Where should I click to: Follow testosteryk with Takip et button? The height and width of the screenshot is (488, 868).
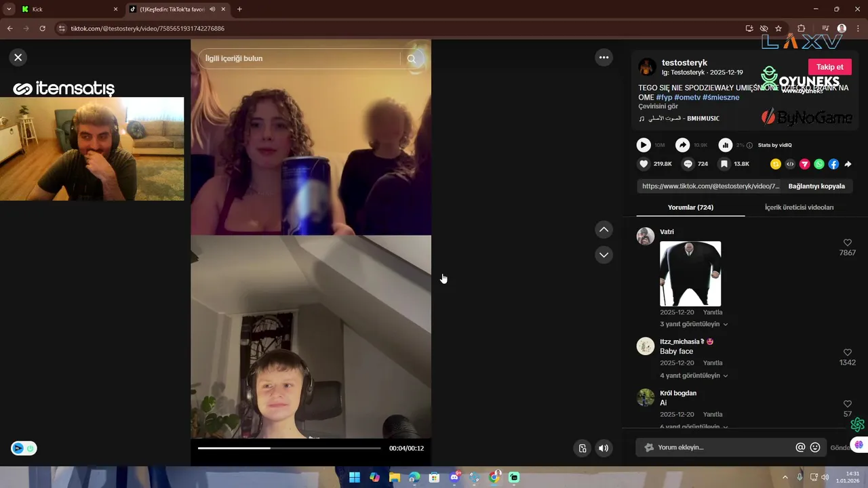click(x=829, y=67)
